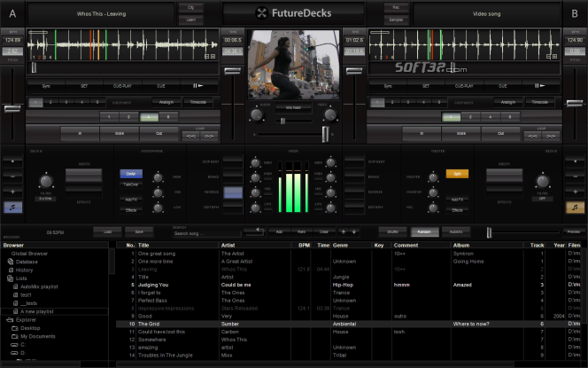This screenshot has width=588, height=368.
Task: Click the dot reset pitch button on deck A
Action: click(12, 161)
